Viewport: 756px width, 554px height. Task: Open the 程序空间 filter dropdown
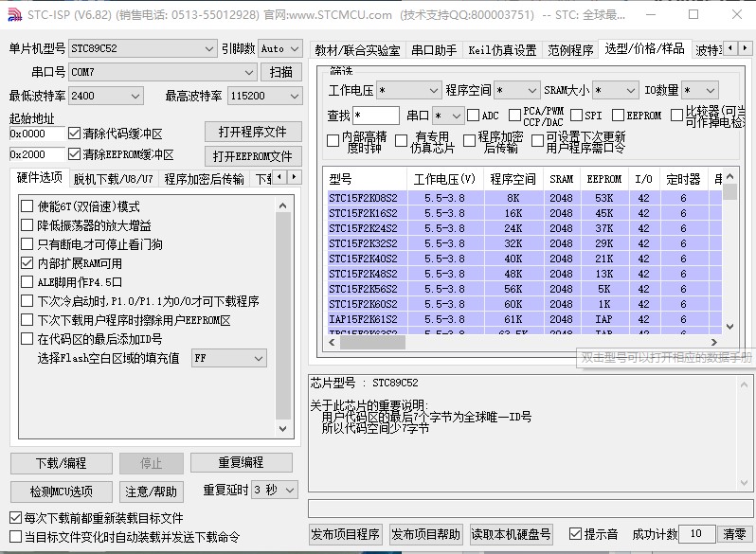tap(516, 90)
